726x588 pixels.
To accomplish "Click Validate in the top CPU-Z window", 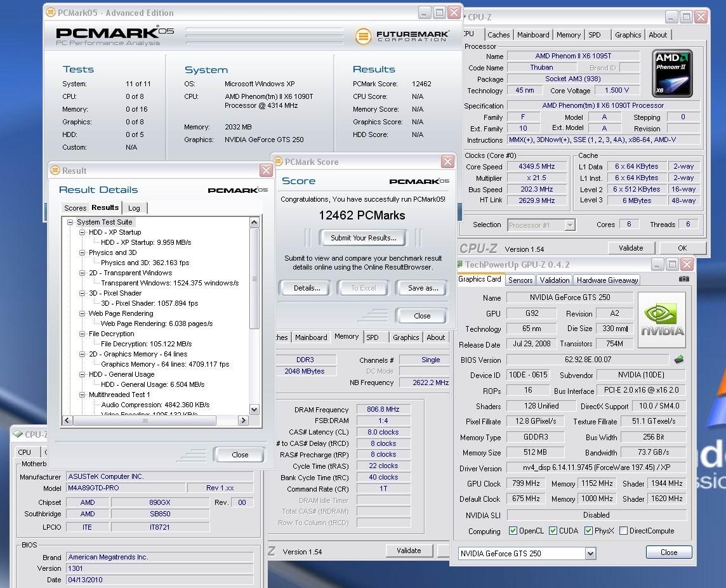I will (631, 248).
